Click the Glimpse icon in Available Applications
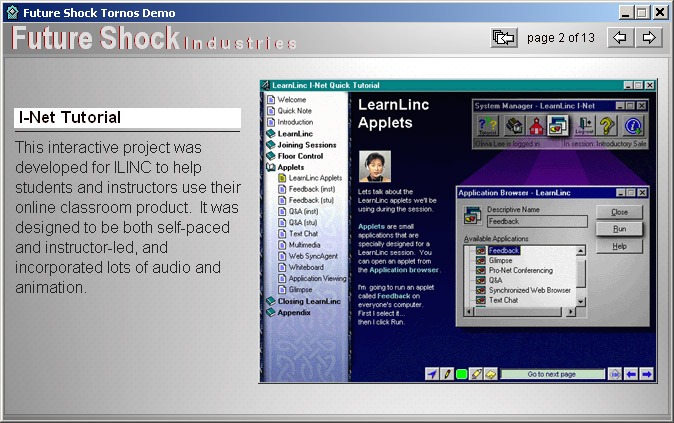The width and height of the screenshot is (674, 423). pyautogui.click(x=481, y=261)
